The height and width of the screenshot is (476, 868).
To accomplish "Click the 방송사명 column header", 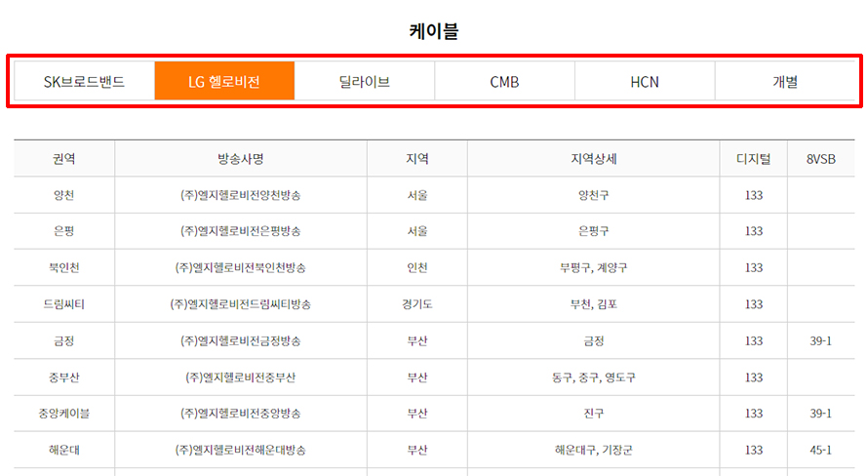I will [240, 159].
